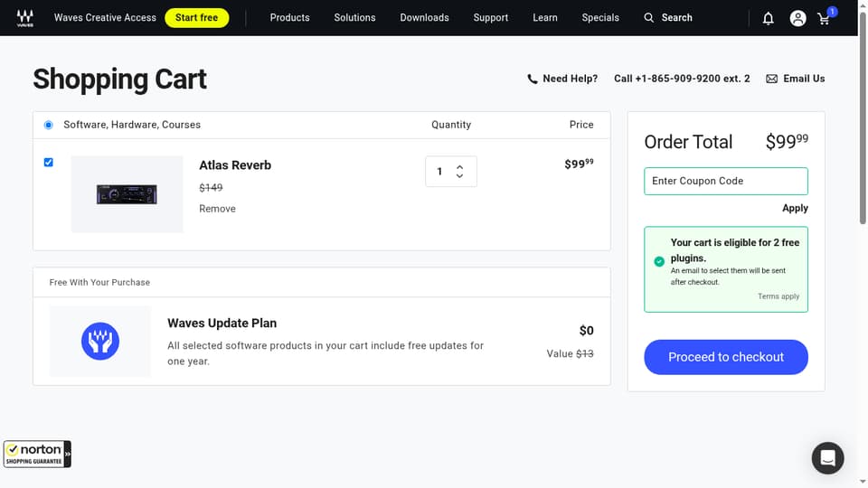Remove Atlas Reverb from cart
Screen dimensions: 868x488
(x=218, y=209)
